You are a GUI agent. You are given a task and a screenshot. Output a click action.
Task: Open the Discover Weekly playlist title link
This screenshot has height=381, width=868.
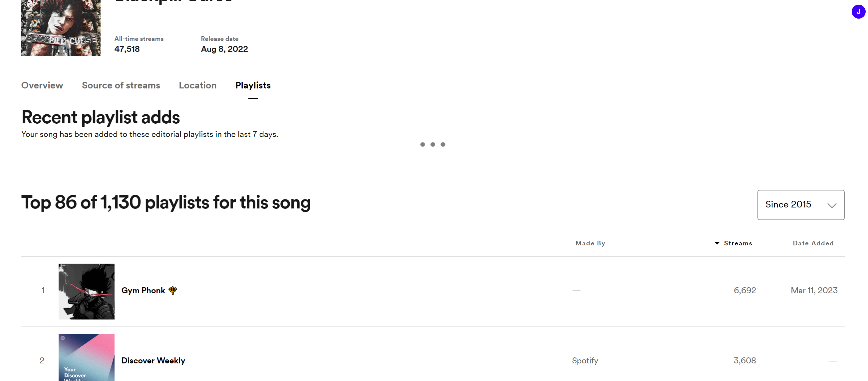point(153,360)
